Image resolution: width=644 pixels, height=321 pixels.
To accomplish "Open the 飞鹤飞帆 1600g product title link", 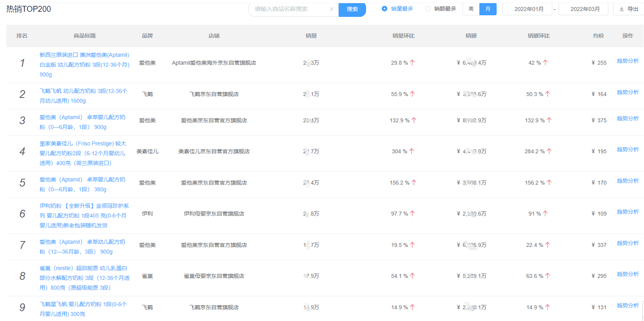I will click(x=83, y=96).
